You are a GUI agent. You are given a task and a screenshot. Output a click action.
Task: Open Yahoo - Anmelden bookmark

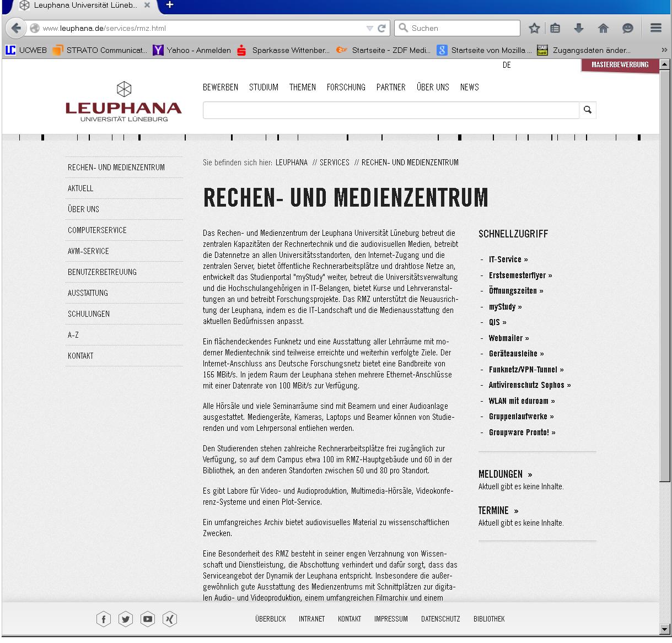[192, 50]
